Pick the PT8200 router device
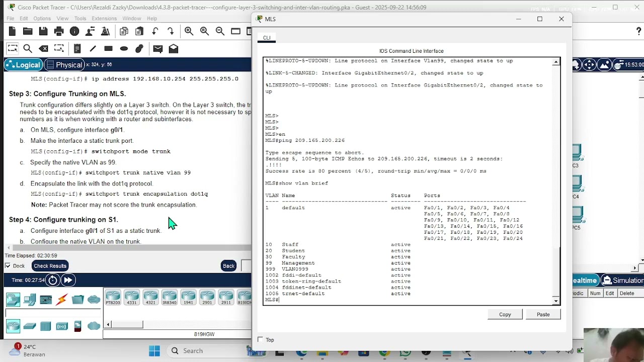 point(113,298)
